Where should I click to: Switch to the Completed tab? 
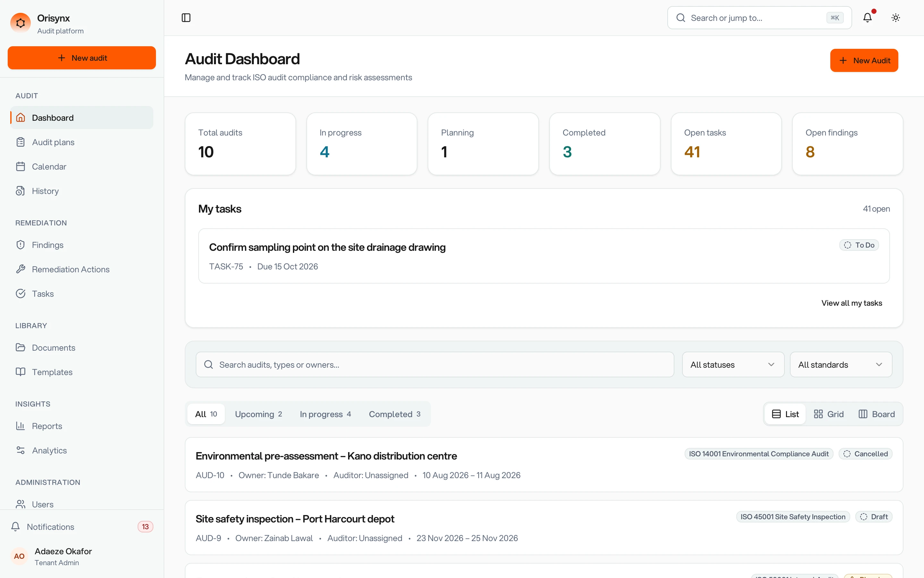click(x=395, y=414)
